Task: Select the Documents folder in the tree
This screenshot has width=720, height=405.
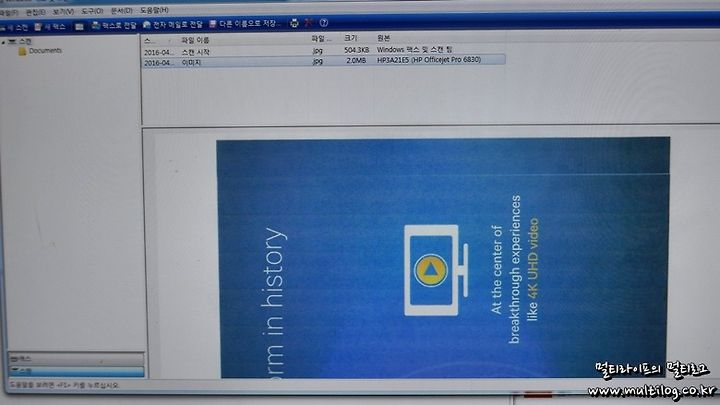Action: [x=40, y=51]
